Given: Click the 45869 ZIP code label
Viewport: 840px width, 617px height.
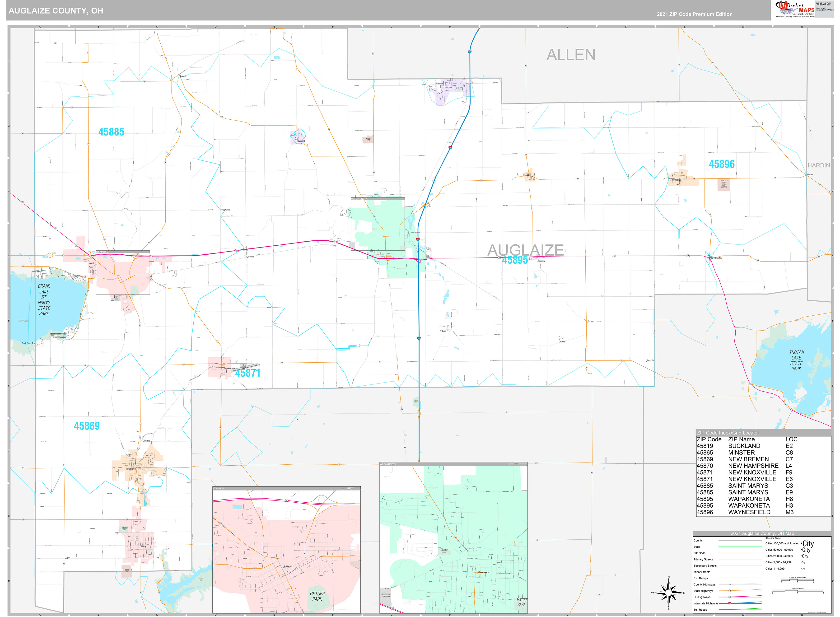Looking at the screenshot, I should pos(87,426).
